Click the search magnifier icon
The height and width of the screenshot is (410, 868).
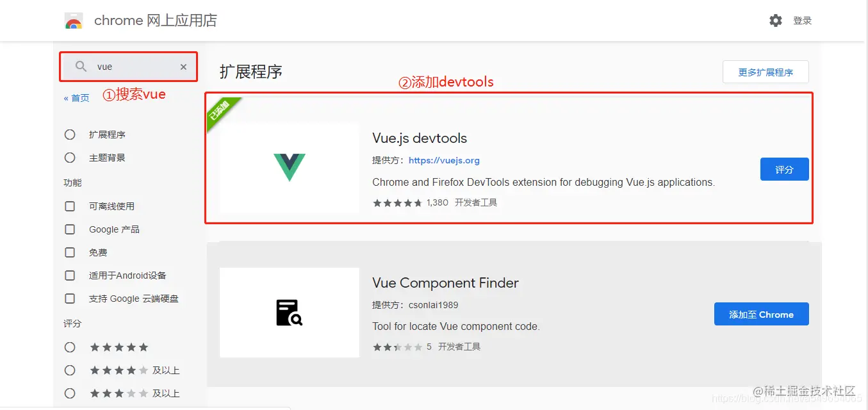click(81, 67)
